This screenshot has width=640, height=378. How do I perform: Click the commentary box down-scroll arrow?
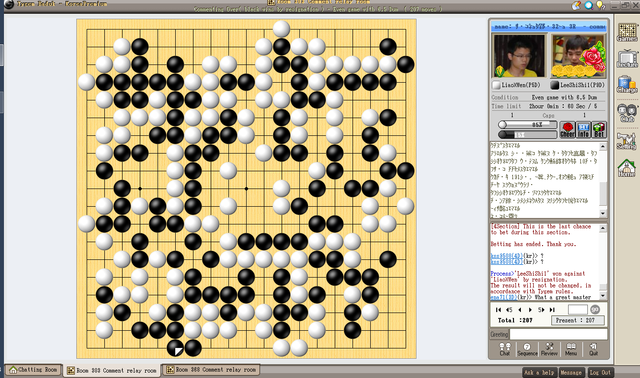603,213
